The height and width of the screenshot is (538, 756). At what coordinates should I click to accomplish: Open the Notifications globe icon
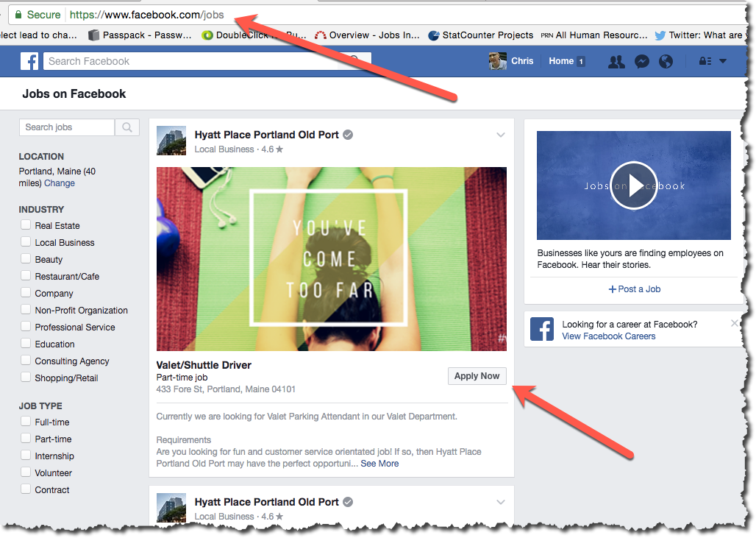click(x=666, y=61)
